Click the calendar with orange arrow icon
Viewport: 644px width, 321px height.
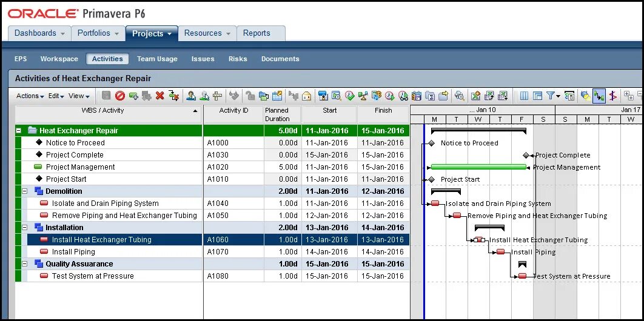coord(278,96)
